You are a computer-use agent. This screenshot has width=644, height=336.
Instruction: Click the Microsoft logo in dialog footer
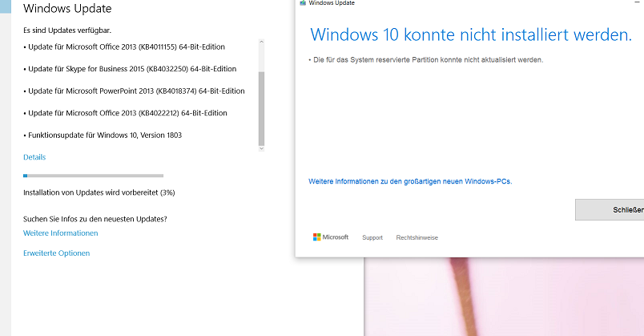click(x=331, y=237)
